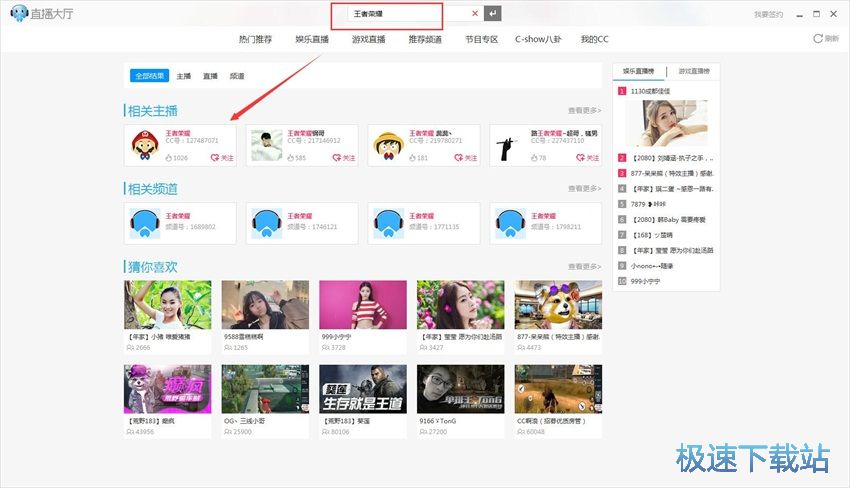Follow streamer with 1026 popularity
850x488 pixels.
pos(222,158)
